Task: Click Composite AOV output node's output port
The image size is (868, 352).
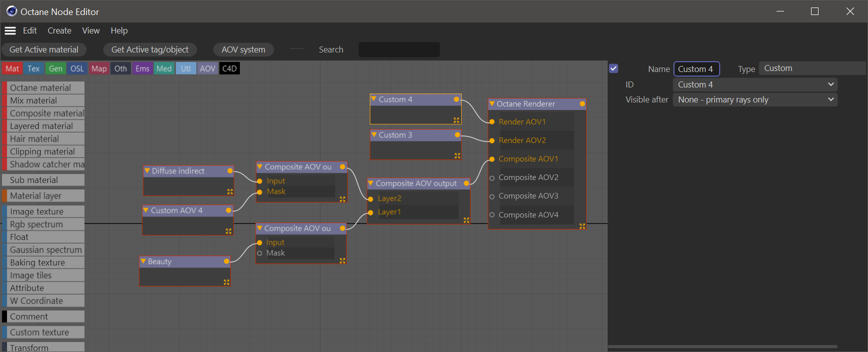Action: pos(466,183)
